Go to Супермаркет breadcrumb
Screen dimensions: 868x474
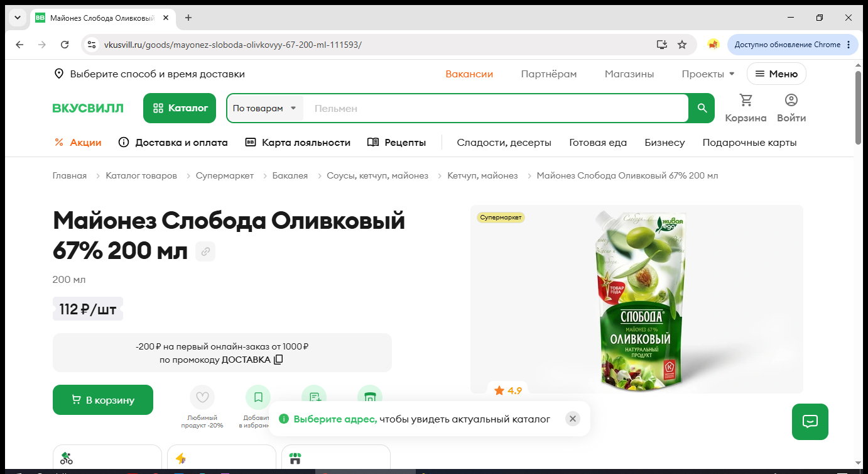pos(225,176)
